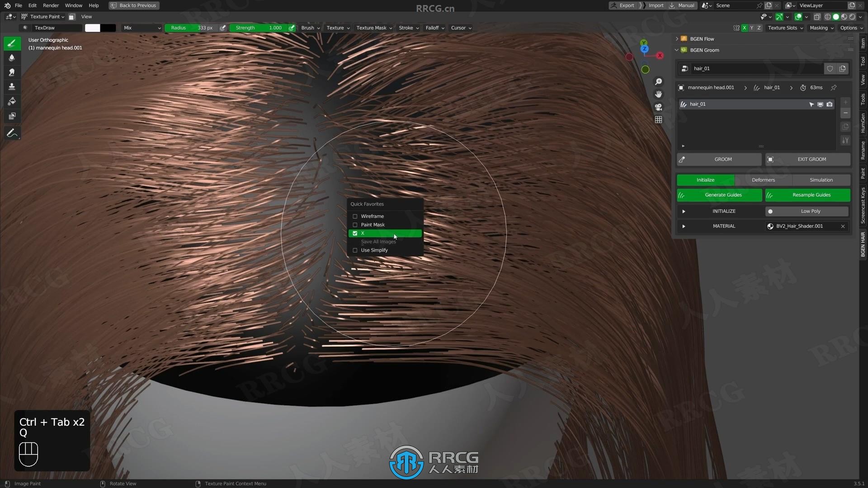Screen dimensions: 868x488
Task: Click the Move view hand icon
Action: click(659, 94)
